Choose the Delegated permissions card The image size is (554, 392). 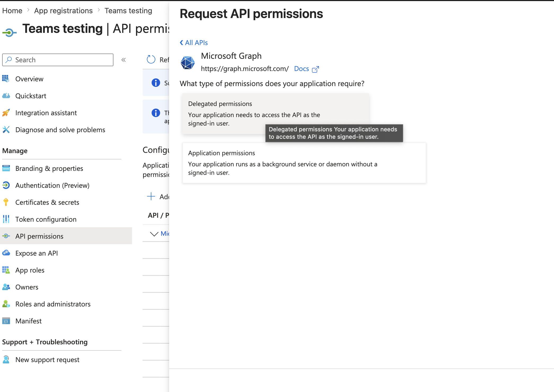tap(276, 113)
